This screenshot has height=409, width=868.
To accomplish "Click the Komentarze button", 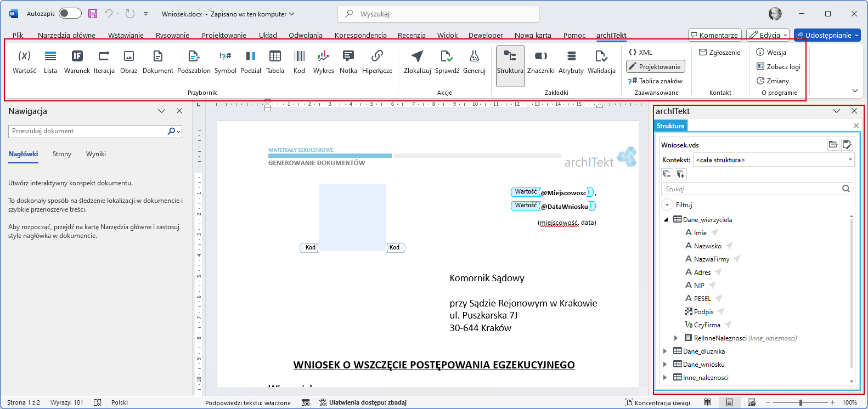I will (x=715, y=35).
